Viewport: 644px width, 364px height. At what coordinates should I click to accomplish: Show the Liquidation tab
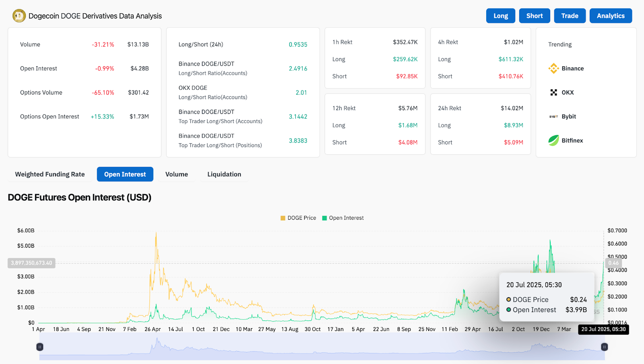(224, 174)
